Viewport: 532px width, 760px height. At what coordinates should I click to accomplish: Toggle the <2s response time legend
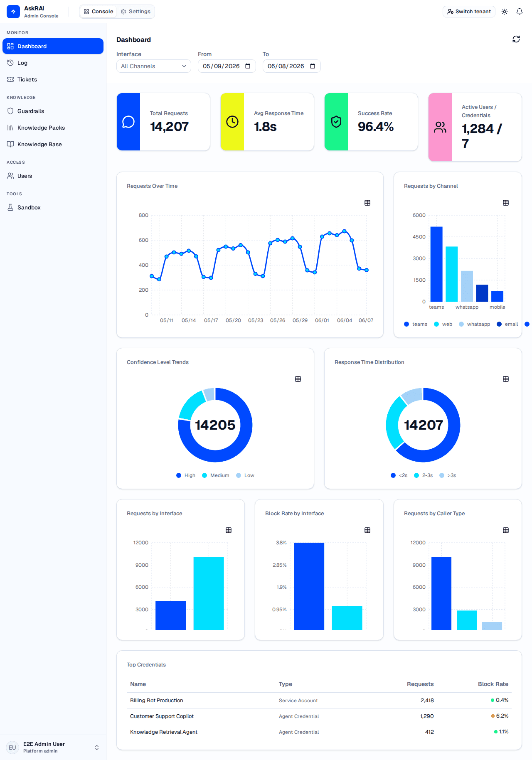pos(399,475)
